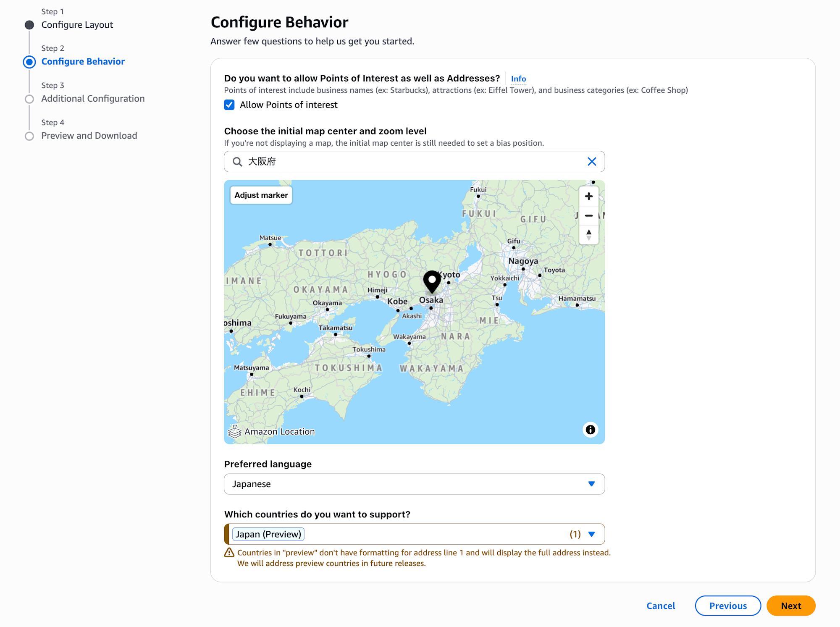Image resolution: width=840 pixels, height=627 pixels.
Task: Click the black location marker pin
Action: tap(431, 281)
